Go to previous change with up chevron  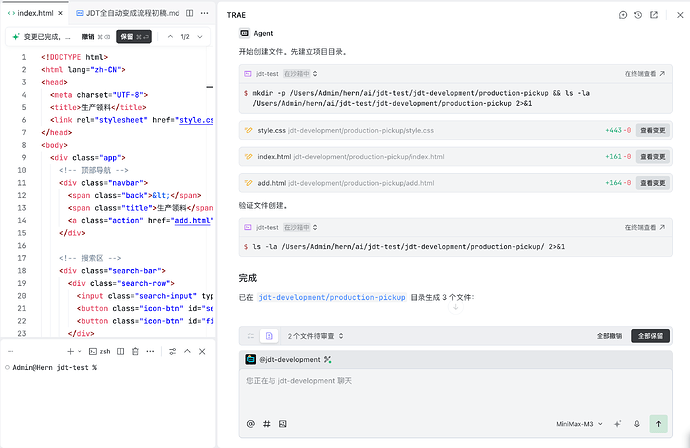(x=170, y=37)
